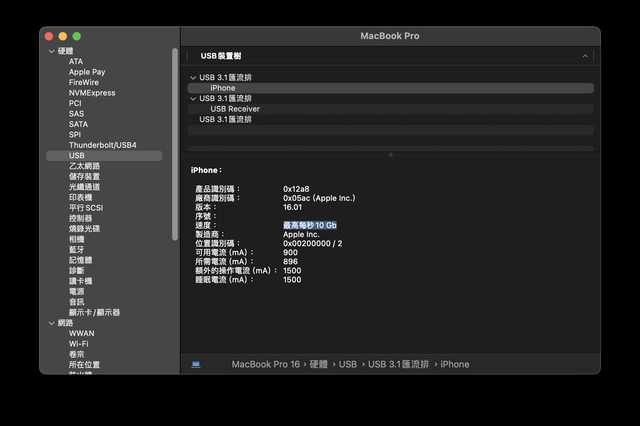Click the highlighted 最高每秒 10 Gb speed value
Viewport: 640px width, 426px height.
pyautogui.click(x=310, y=225)
